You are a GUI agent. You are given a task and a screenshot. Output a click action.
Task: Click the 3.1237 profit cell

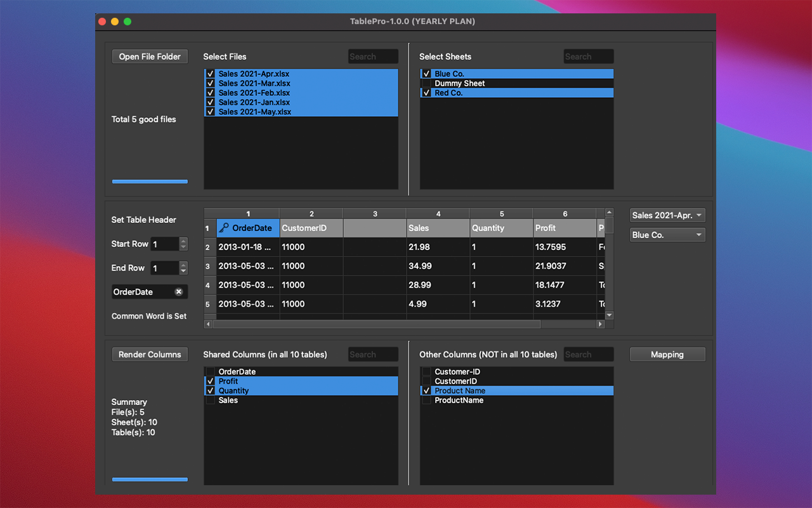(565, 304)
